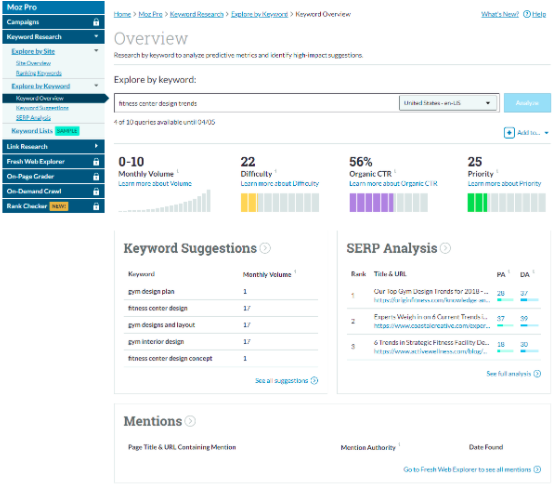Open Keyword Suggestions link in sidebar

coord(42,108)
